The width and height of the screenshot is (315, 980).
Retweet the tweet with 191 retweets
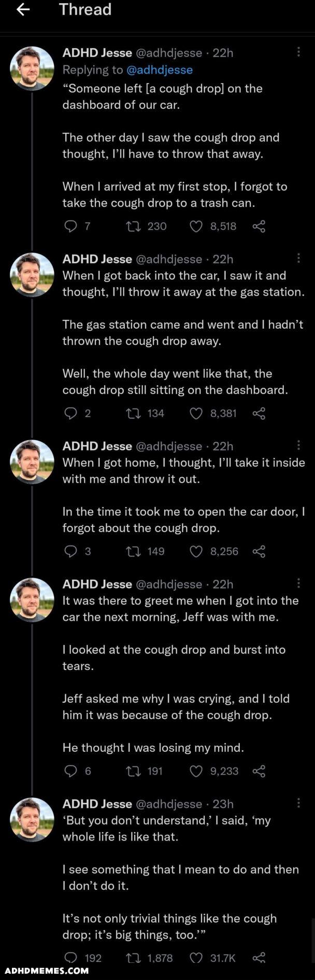tap(134, 771)
